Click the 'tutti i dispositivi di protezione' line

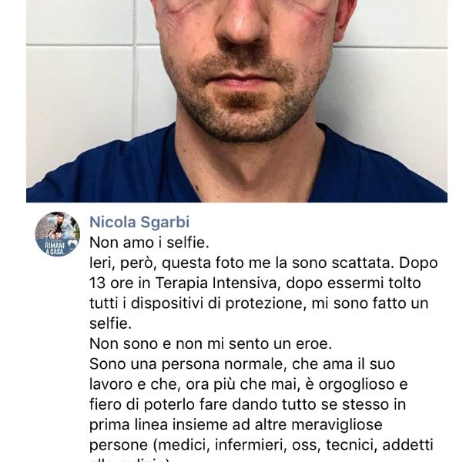pyautogui.click(x=259, y=303)
